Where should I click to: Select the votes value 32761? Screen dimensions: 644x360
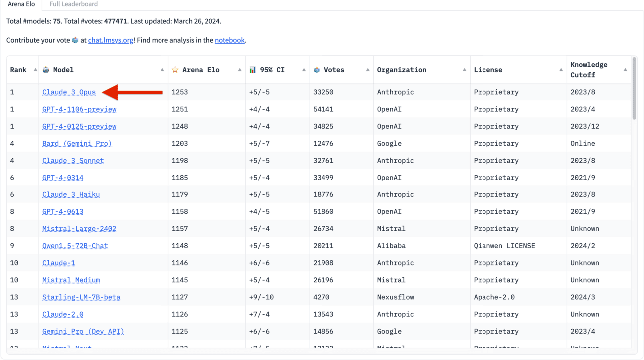323,161
